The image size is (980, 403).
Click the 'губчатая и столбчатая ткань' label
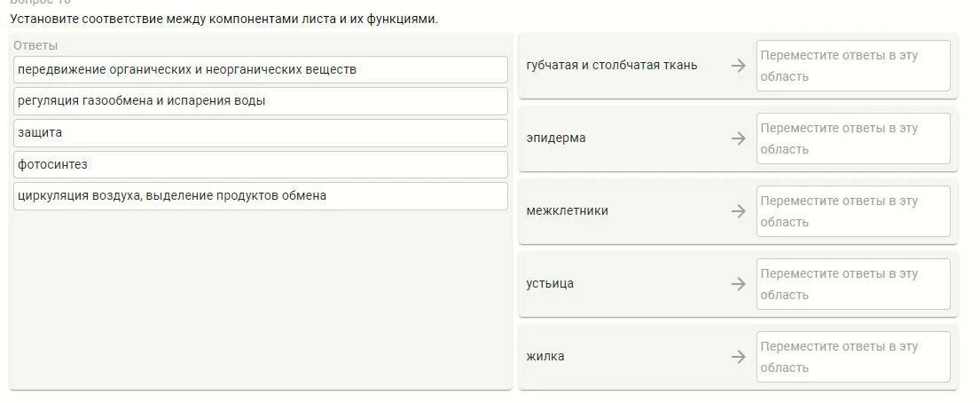[611, 66]
